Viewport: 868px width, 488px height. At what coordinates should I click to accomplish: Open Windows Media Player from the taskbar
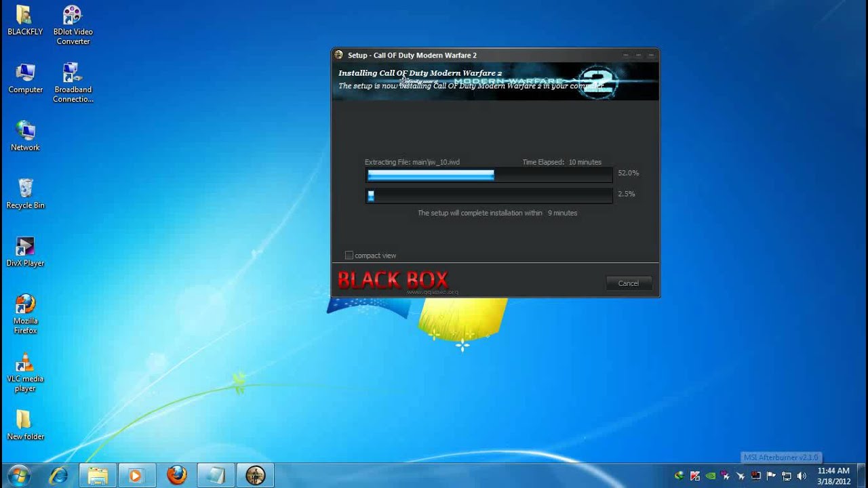pos(137,475)
